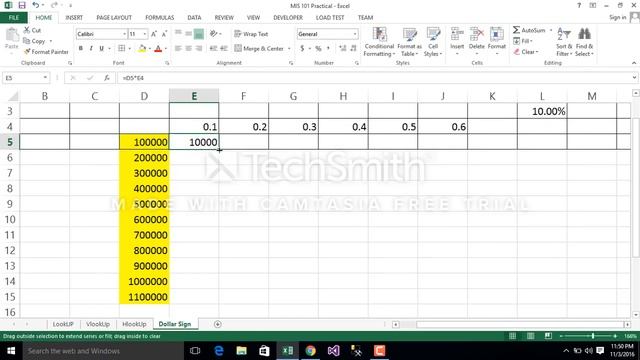
Task: Open the Merge & Center dropdown arrow
Action: tap(289, 49)
